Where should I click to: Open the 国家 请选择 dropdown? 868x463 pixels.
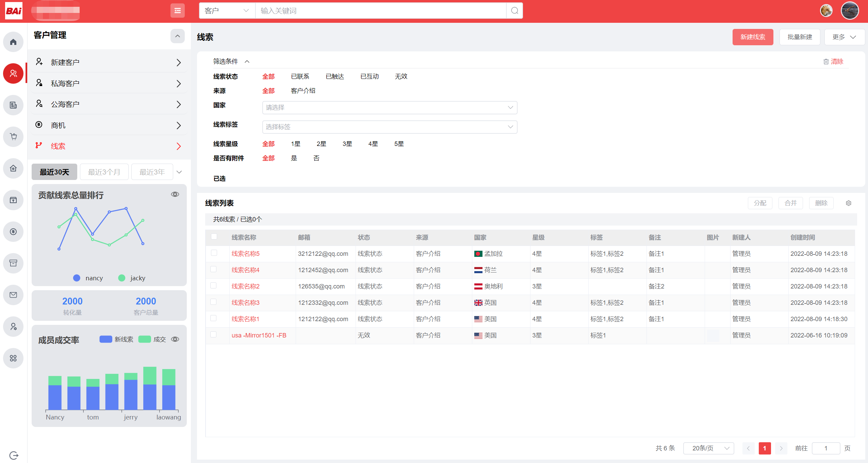(x=390, y=108)
